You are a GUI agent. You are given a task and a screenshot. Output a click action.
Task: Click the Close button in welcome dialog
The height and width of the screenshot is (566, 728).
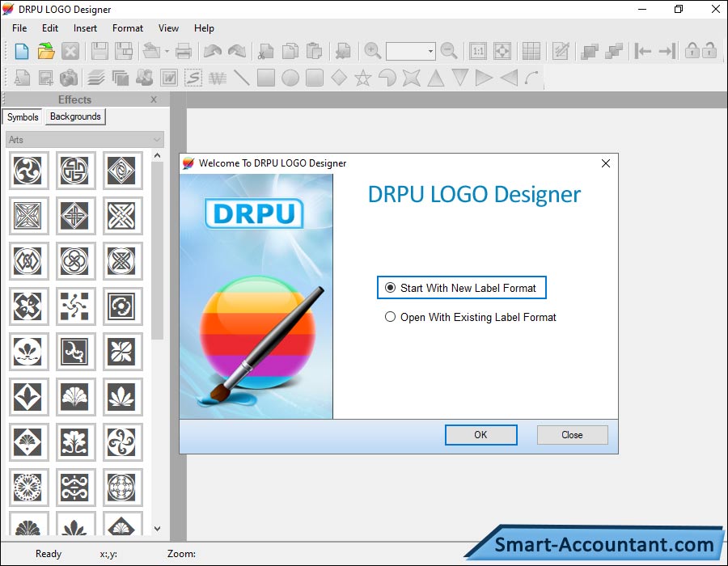coord(572,435)
